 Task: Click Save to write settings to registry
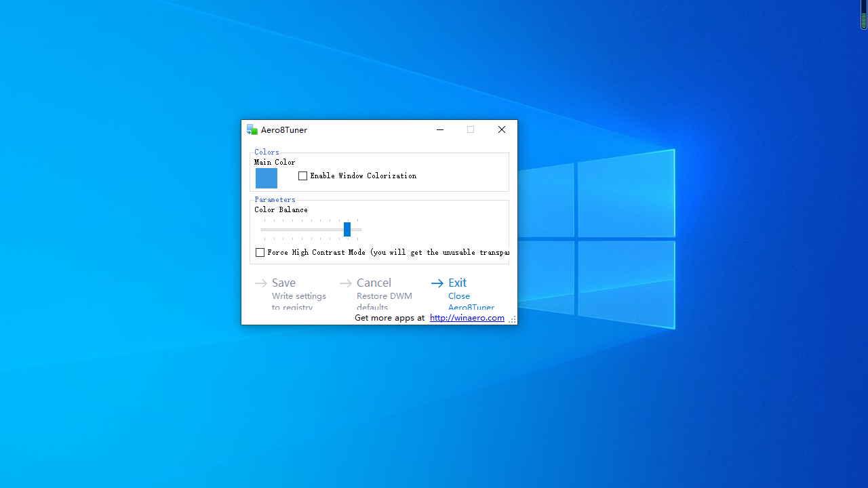coord(292,295)
